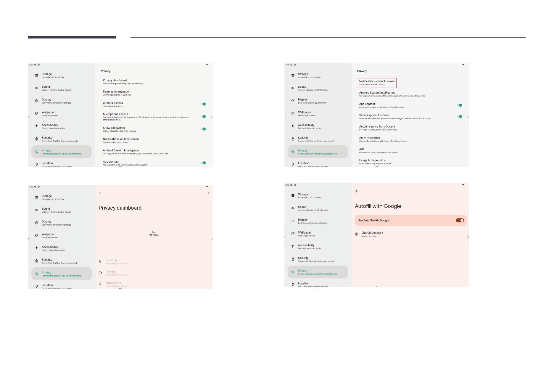Click Wallpaper palette icon in the 3:03 screenshot

coord(36,114)
